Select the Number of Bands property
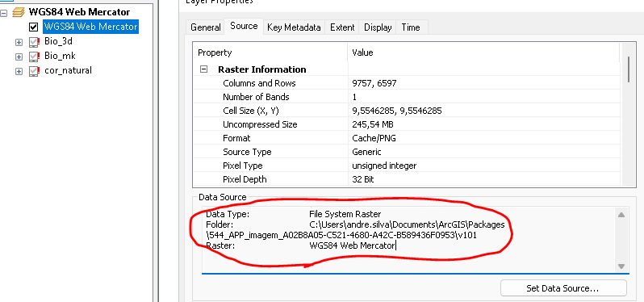Viewport: 644px width, 302px height. click(256, 97)
